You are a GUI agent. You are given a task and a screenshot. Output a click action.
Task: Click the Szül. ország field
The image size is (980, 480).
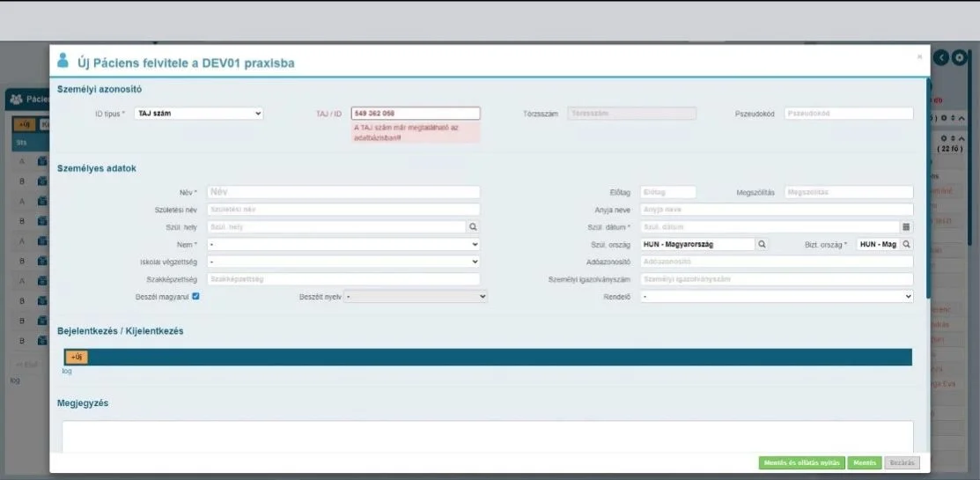tap(697, 244)
